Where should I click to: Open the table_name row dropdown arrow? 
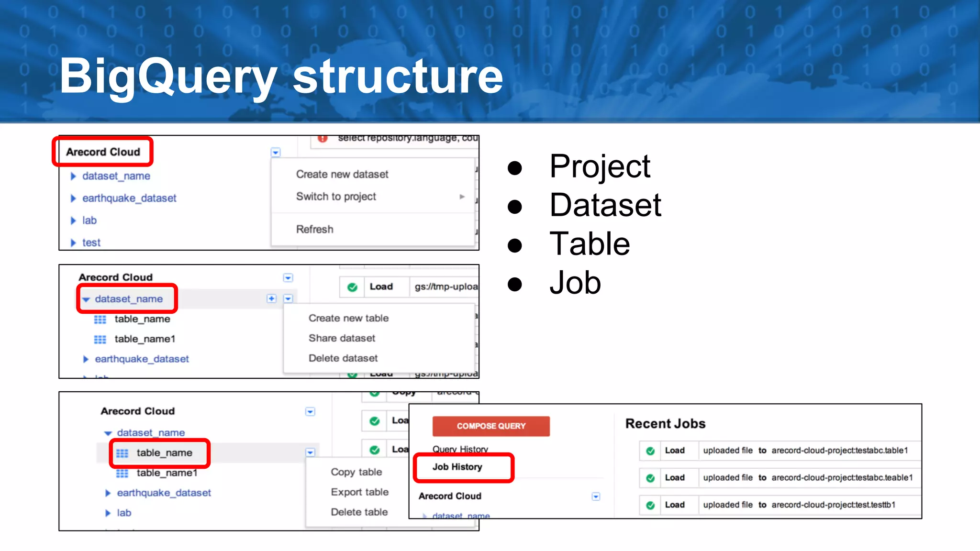pyautogui.click(x=310, y=452)
